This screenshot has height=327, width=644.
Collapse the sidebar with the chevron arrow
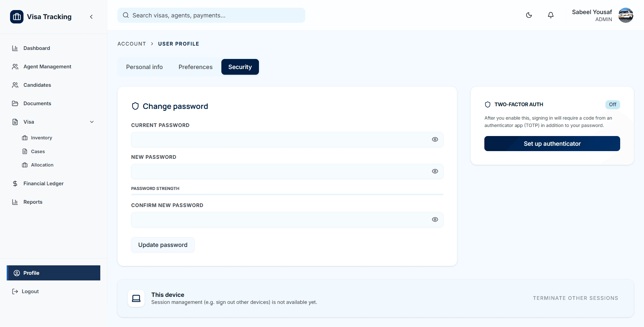pyautogui.click(x=91, y=17)
